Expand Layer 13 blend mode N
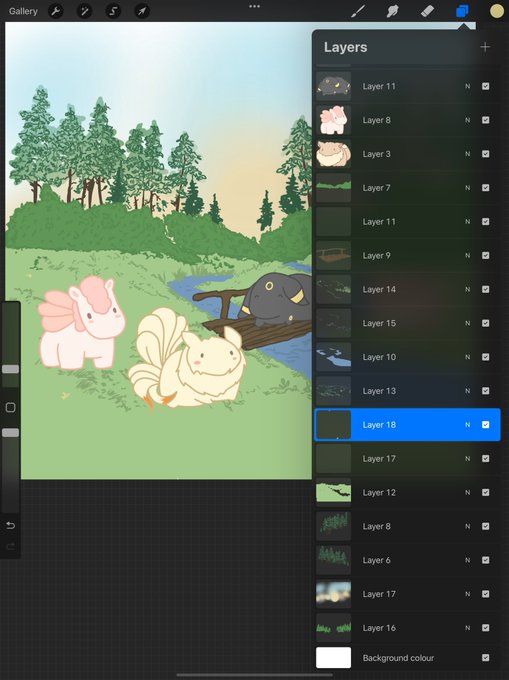The height and width of the screenshot is (680, 509). pyautogui.click(x=467, y=391)
